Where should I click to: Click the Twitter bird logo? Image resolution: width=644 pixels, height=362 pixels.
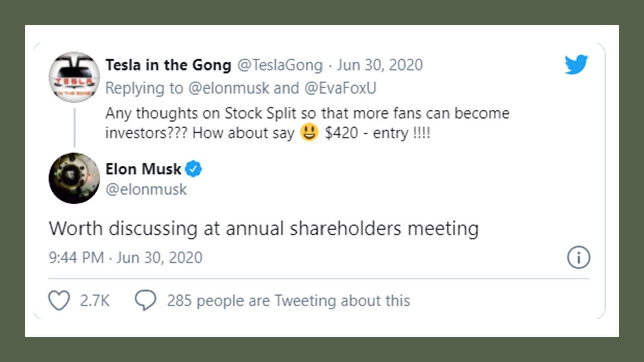[x=576, y=65]
